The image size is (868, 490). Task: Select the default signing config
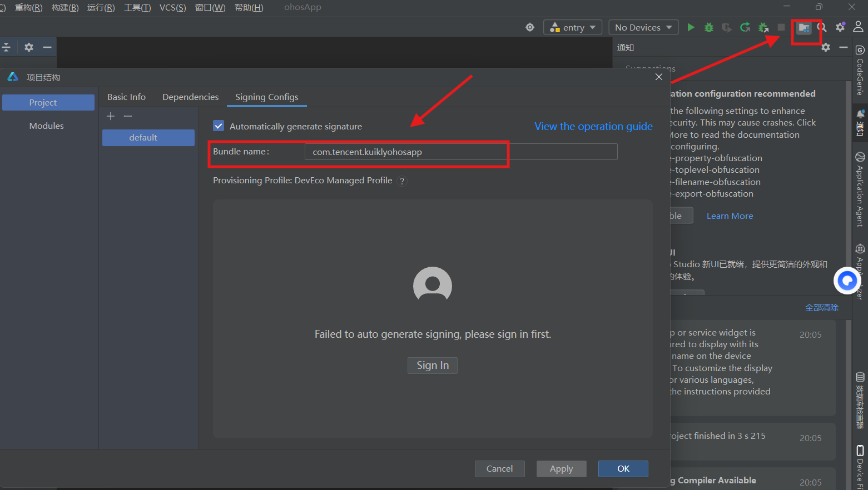[148, 138]
